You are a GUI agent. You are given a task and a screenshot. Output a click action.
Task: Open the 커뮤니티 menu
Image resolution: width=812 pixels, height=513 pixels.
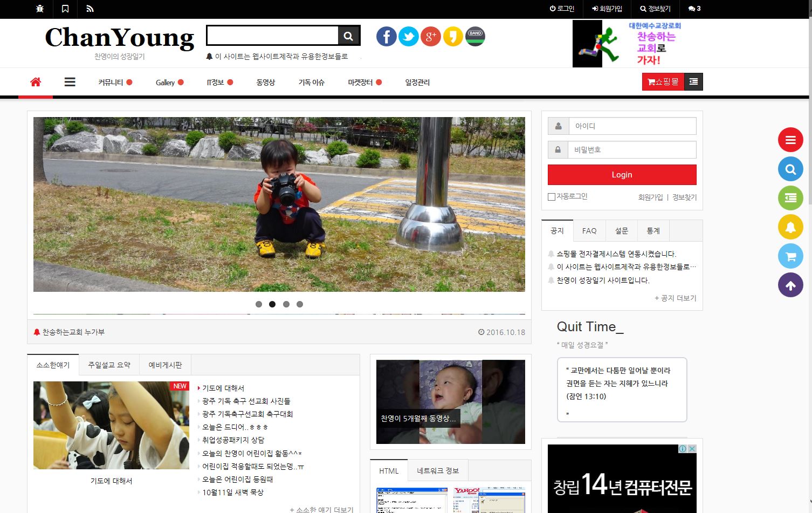111,82
